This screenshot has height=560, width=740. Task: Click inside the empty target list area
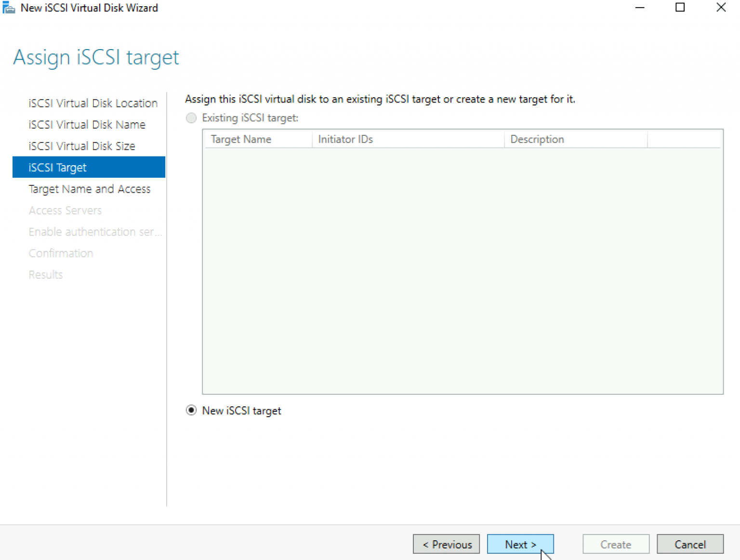click(x=462, y=265)
